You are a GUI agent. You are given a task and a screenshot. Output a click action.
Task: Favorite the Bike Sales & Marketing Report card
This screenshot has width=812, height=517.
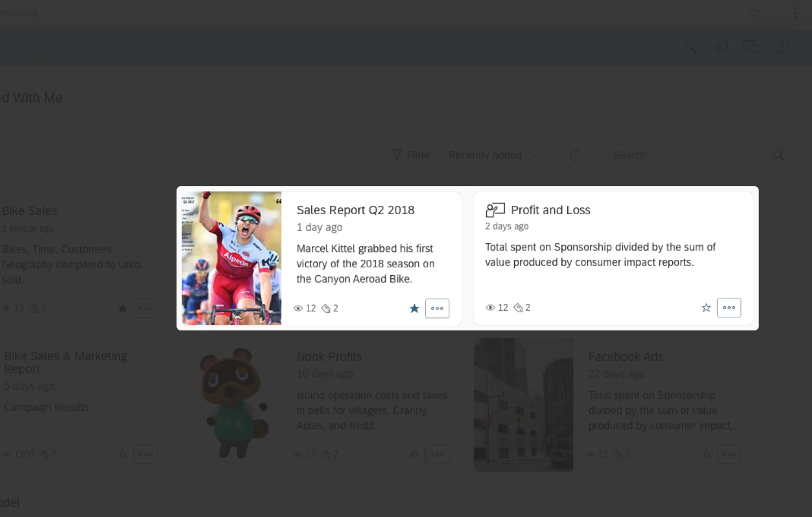[x=122, y=454]
